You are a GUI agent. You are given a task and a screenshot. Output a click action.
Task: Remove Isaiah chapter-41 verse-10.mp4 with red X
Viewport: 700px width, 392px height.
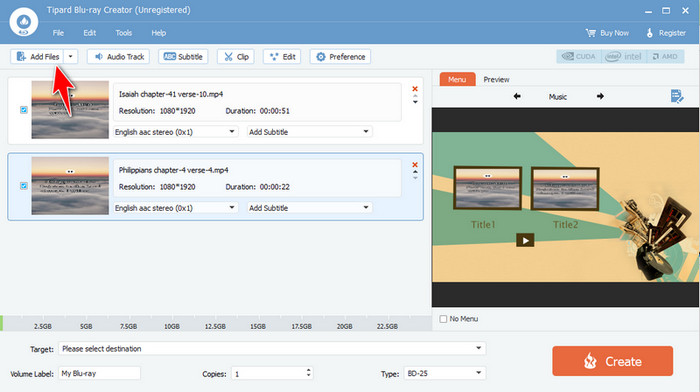point(415,89)
